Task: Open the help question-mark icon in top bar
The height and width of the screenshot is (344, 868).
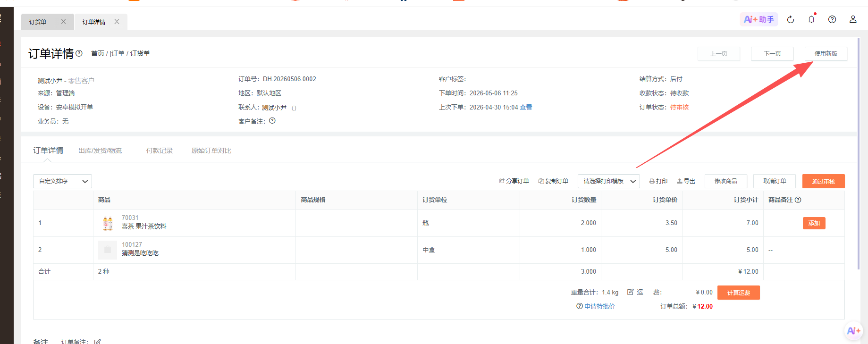Action: coord(832,19)
